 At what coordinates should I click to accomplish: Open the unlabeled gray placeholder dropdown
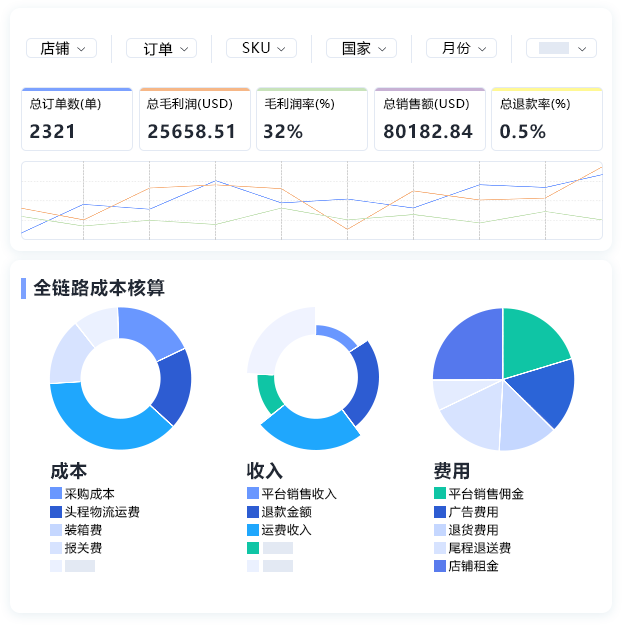(561, 48)
